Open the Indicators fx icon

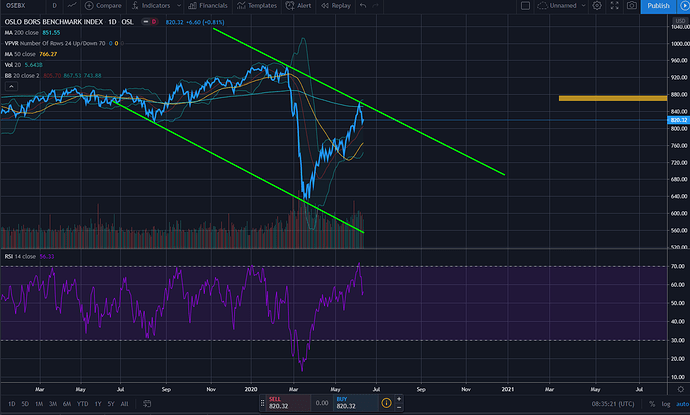135,6
